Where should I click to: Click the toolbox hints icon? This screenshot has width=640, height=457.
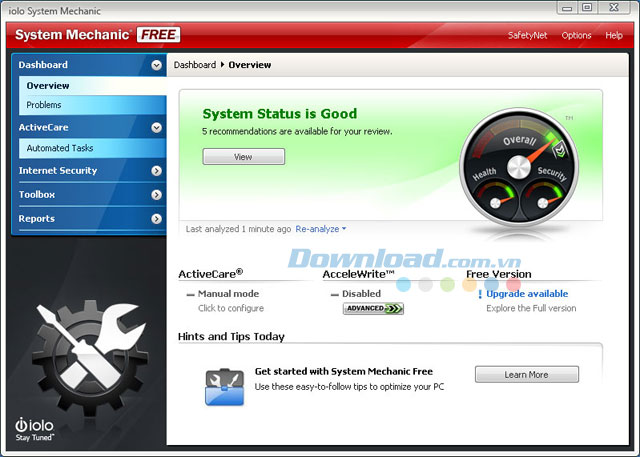[x=224, y=387]
